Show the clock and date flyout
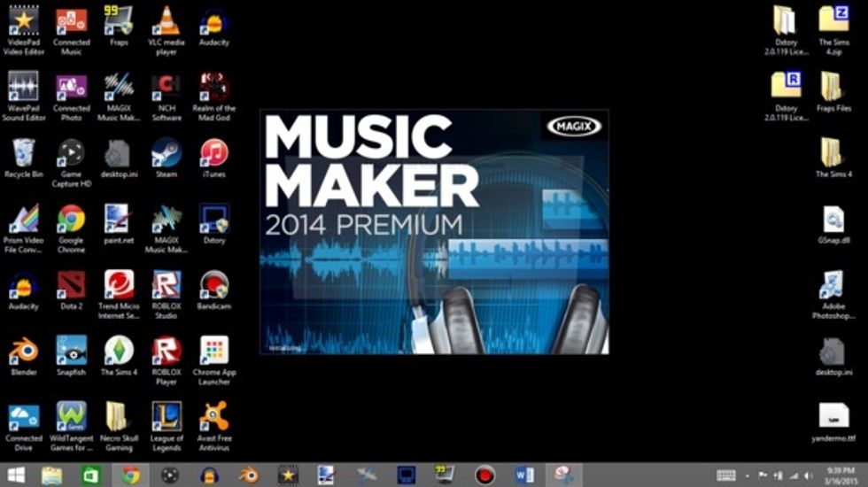The width and height of the screenshot is (868, 487). (x=841, y=475)
